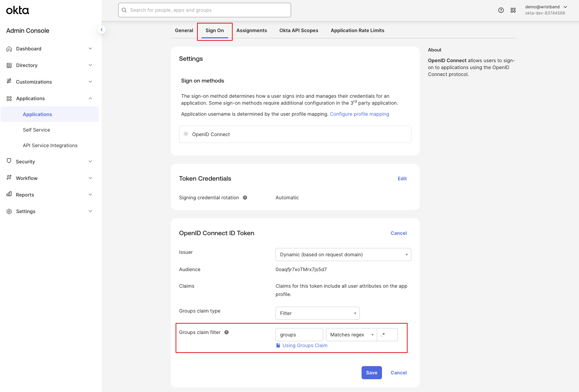This screenshot has width=579, height=392.
Task: Open Self Service in sidebar
Action: 37,130
